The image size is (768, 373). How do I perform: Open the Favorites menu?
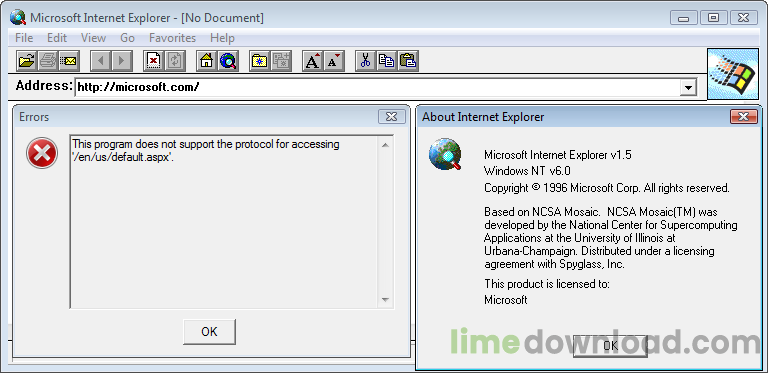coord(172,38)
